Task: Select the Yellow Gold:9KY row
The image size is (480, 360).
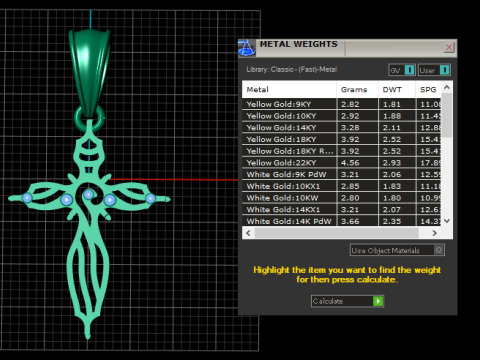Action: click(x=342, y=104)
